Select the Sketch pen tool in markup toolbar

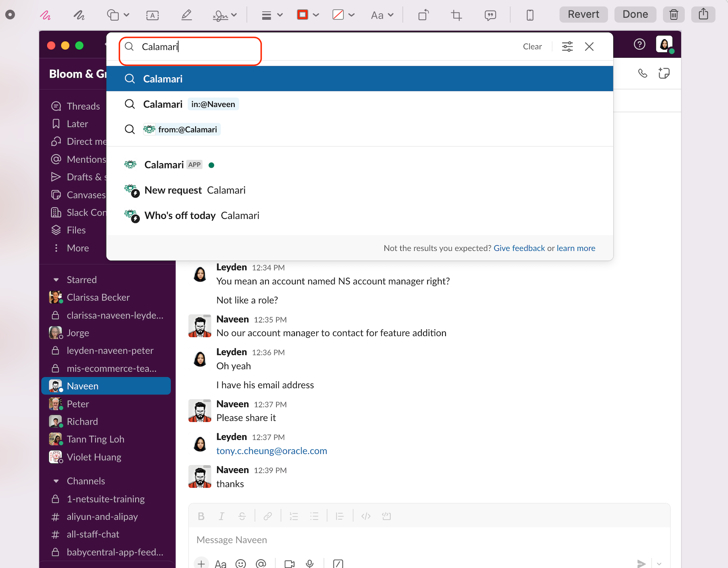pos(45,15)
